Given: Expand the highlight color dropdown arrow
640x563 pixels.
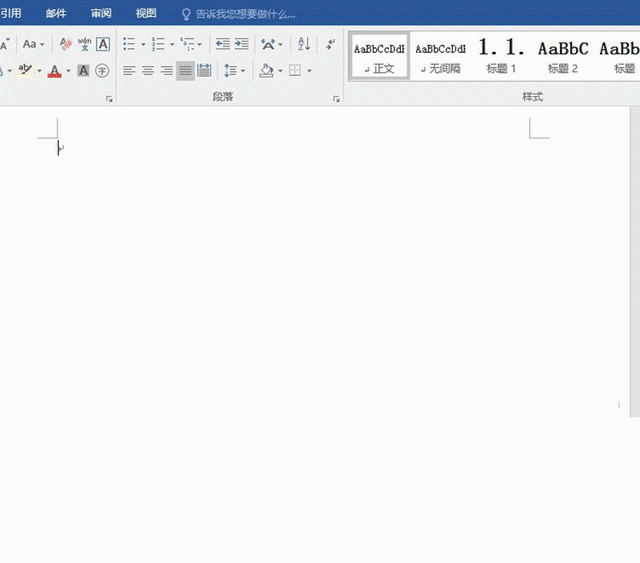Looking at the screenshot, I should [40, 71].
